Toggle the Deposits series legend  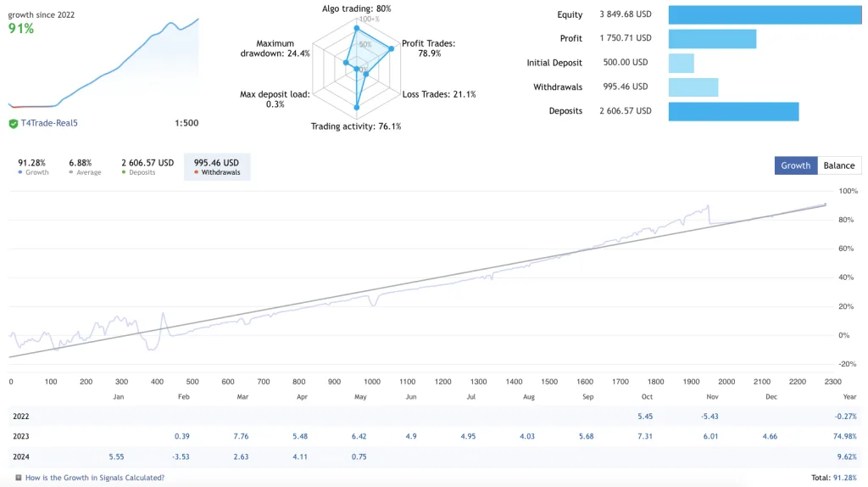point(147,167)
